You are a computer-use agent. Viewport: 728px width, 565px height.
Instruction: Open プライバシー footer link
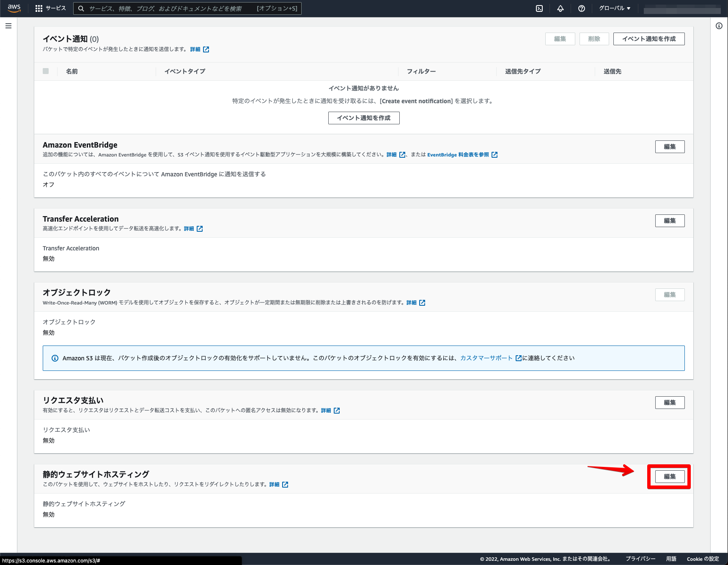(640, 559)
